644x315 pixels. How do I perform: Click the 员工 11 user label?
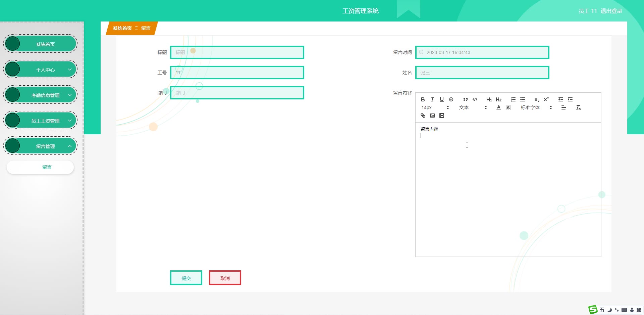click(x=588, y=11)
